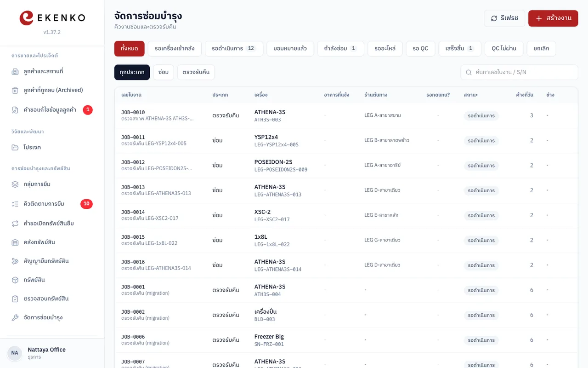Click สัญญายืมทรัพย์สิน handshake icon

15,261
